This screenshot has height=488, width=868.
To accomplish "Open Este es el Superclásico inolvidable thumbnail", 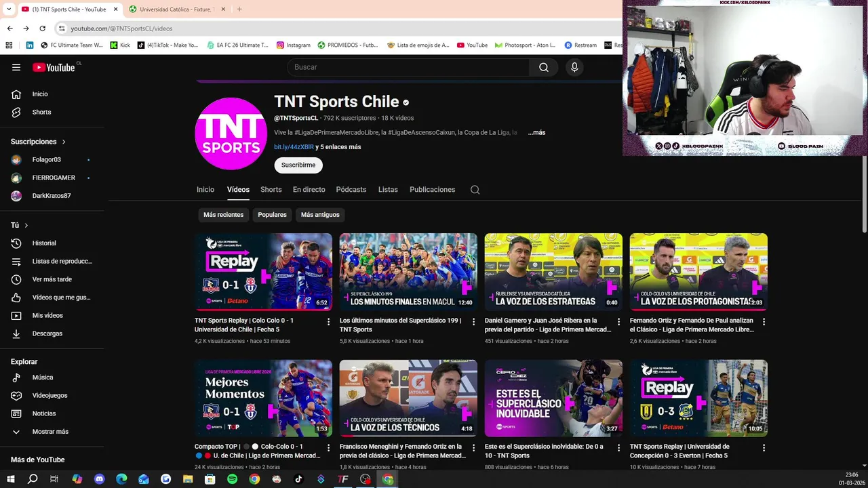I will click(x=553, y=398).
